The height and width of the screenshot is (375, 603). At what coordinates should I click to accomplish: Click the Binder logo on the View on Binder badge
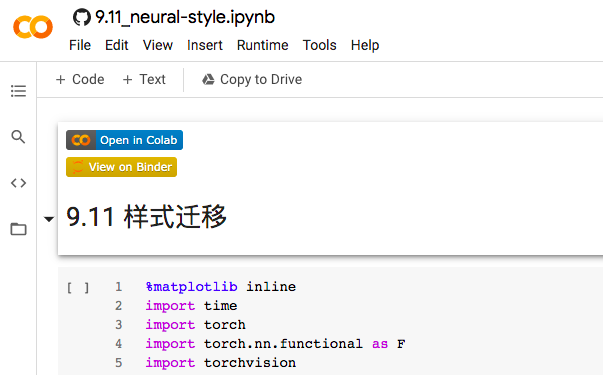pos(77,167)
